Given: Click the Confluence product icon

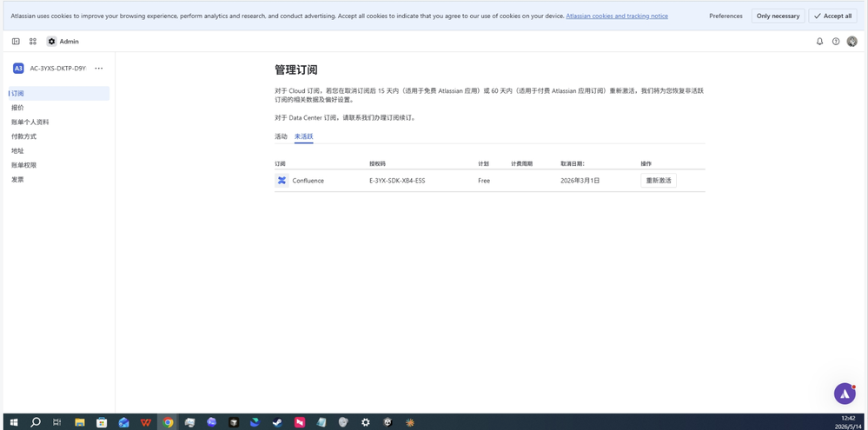Looking at the screenshot, I should [x=282, y=181].
